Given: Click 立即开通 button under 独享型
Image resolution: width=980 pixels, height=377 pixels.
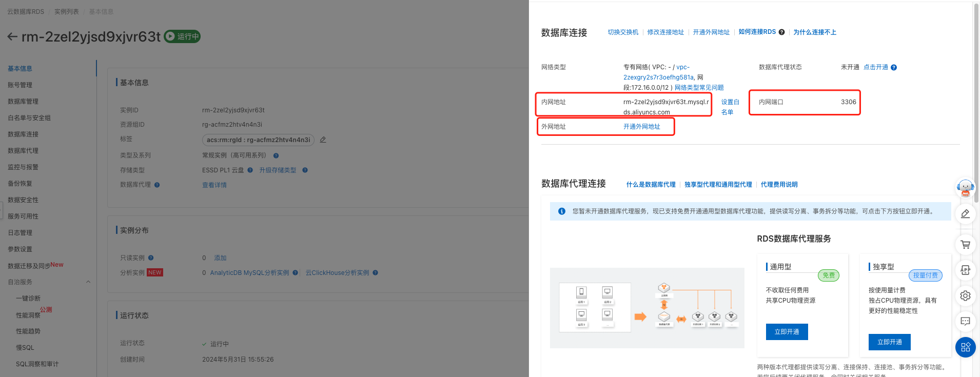Looking at the screenshot, I should click(x=890, y=342).
